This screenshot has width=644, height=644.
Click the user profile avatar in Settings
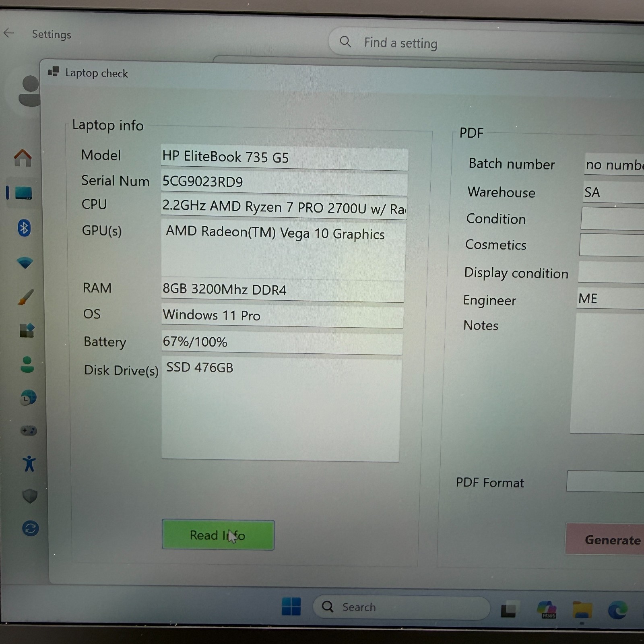[29, 91]
